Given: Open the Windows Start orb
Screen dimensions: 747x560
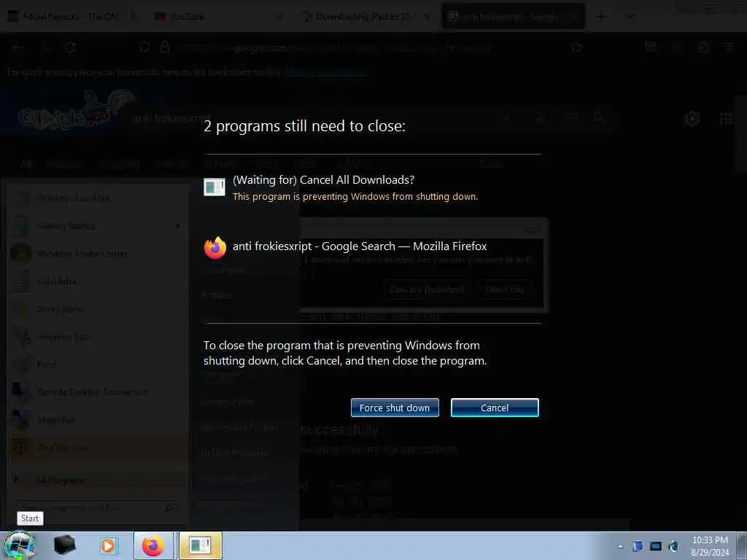Looking at the screenshot, I should click(x=19, y=545).
